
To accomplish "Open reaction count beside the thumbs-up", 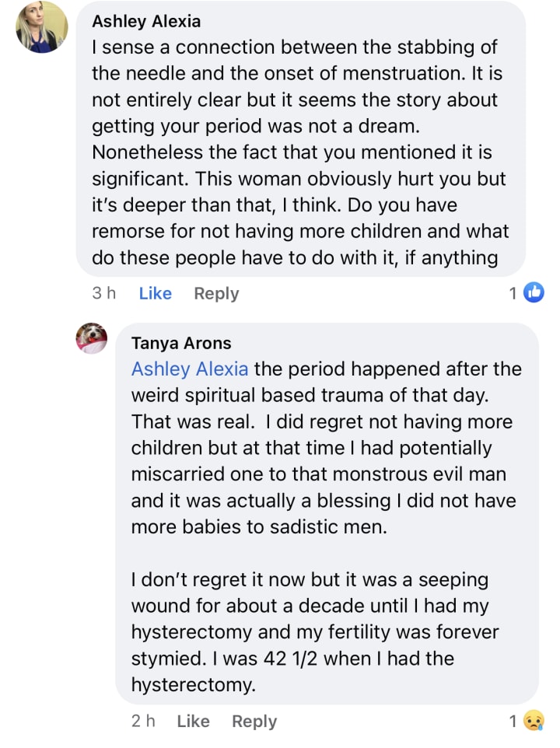I will click(513, 293).
